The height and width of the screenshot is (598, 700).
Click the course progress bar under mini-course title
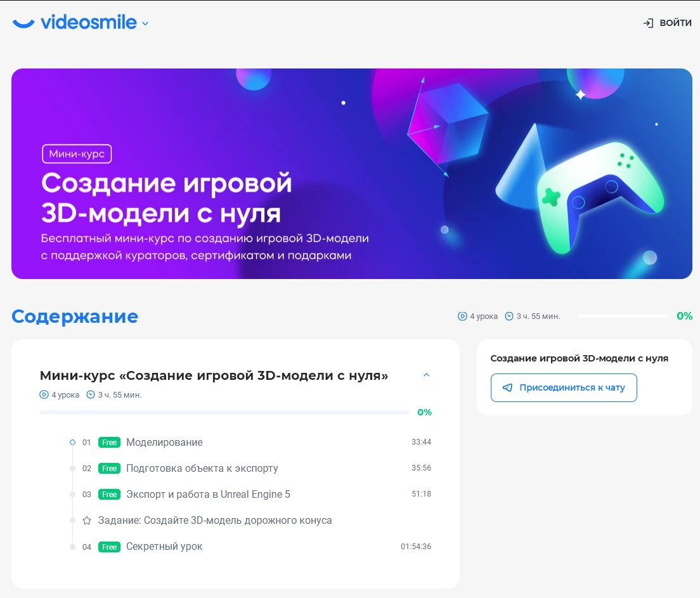click(x=224, y=412)
